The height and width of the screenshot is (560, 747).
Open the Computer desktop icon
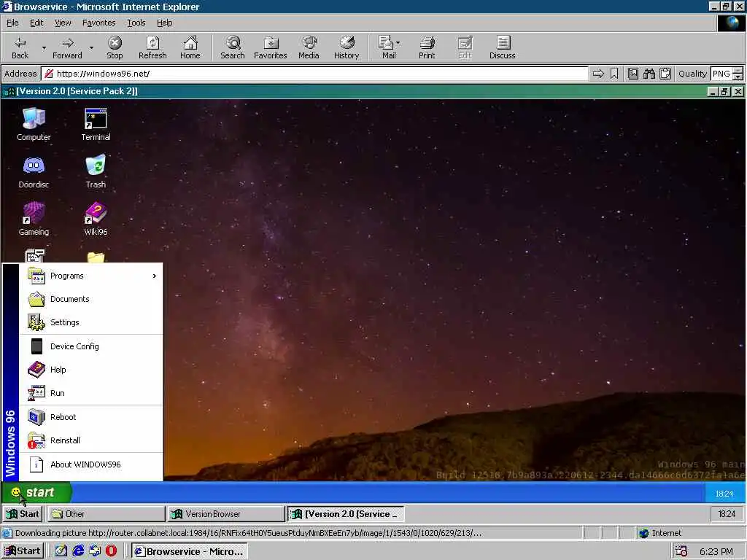34,125
